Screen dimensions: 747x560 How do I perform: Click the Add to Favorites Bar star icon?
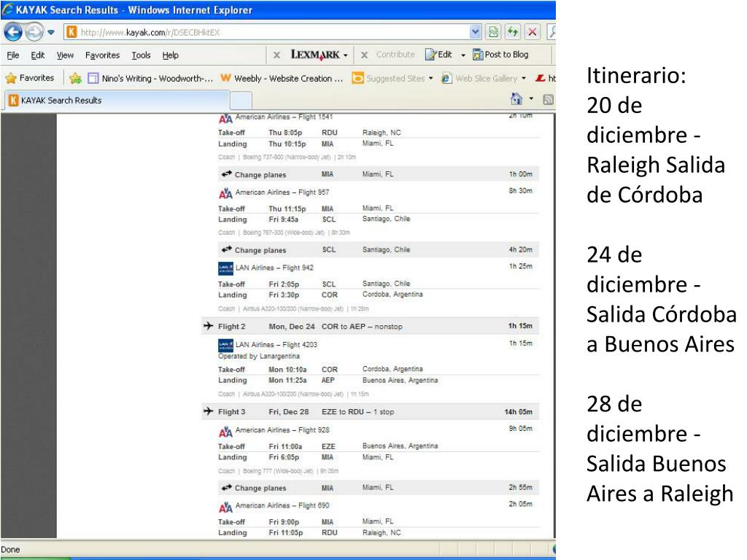75,78
